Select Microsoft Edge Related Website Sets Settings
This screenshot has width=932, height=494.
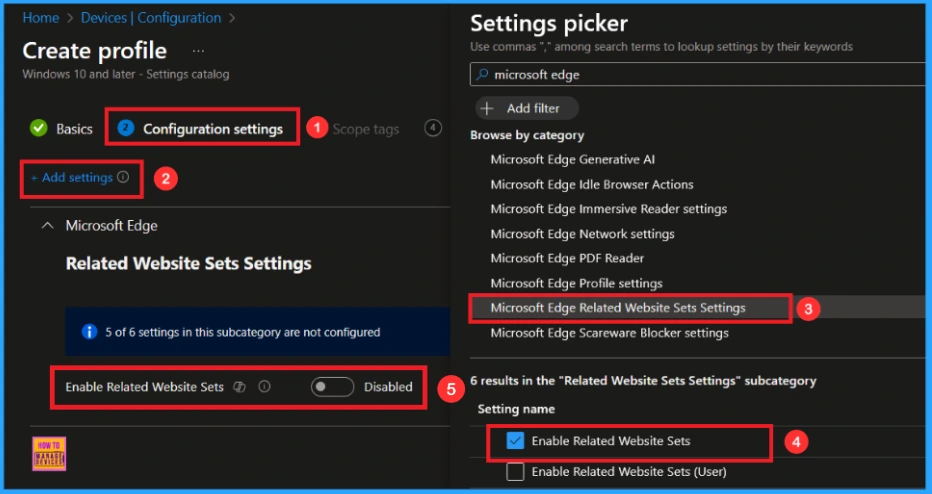click(x=618, y=308)
